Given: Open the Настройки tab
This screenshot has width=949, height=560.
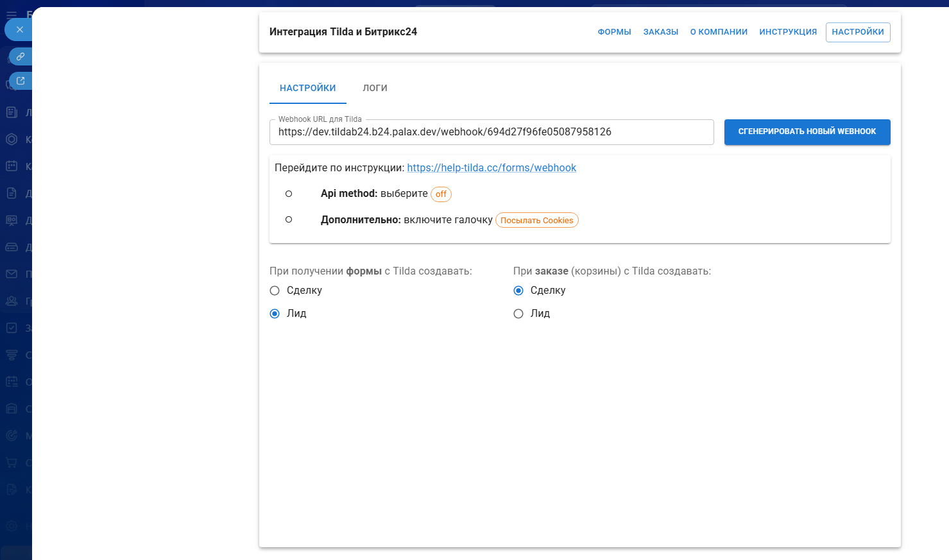Looking at the screenshot, I should point(307,88).
